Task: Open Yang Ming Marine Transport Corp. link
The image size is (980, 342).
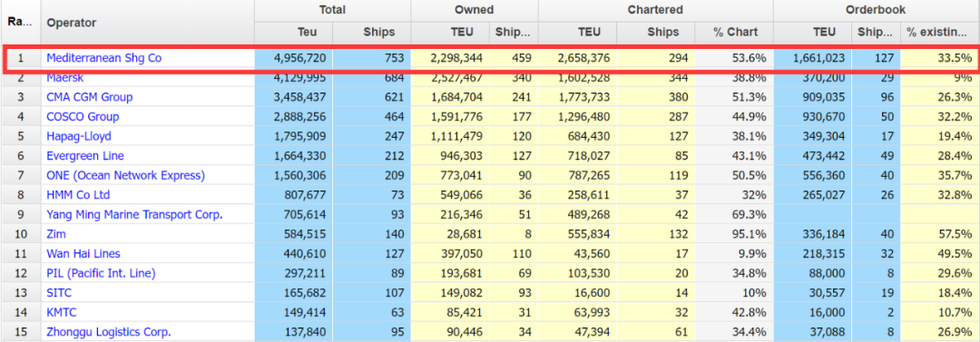Action: [134, 214]
